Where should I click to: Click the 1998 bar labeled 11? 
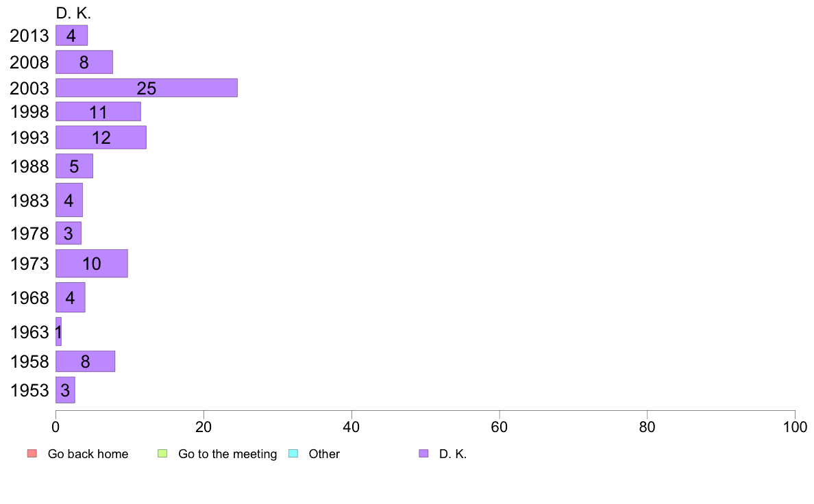click(98, 112)
